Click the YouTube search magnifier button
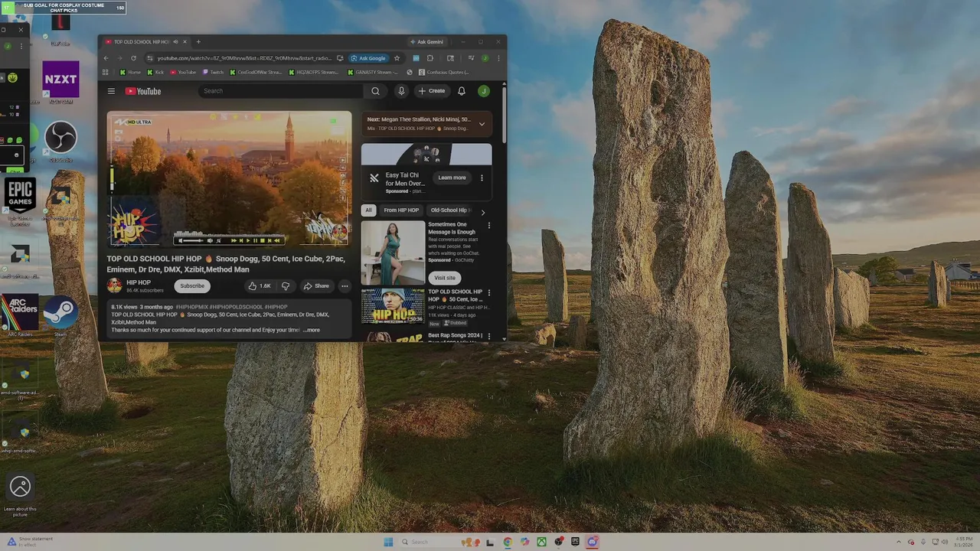The width and height of the screenshot is (980, 551). pos(375,91)
